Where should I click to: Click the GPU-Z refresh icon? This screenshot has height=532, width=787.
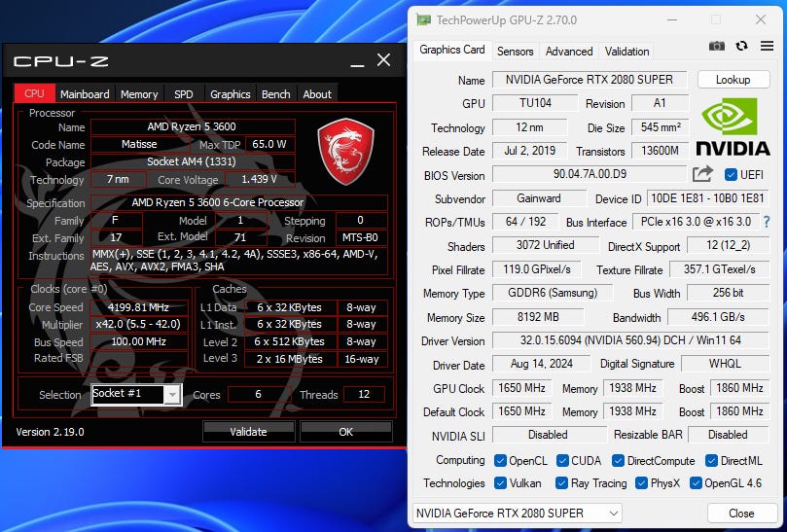pyautogui.click(x=742, y=46)
